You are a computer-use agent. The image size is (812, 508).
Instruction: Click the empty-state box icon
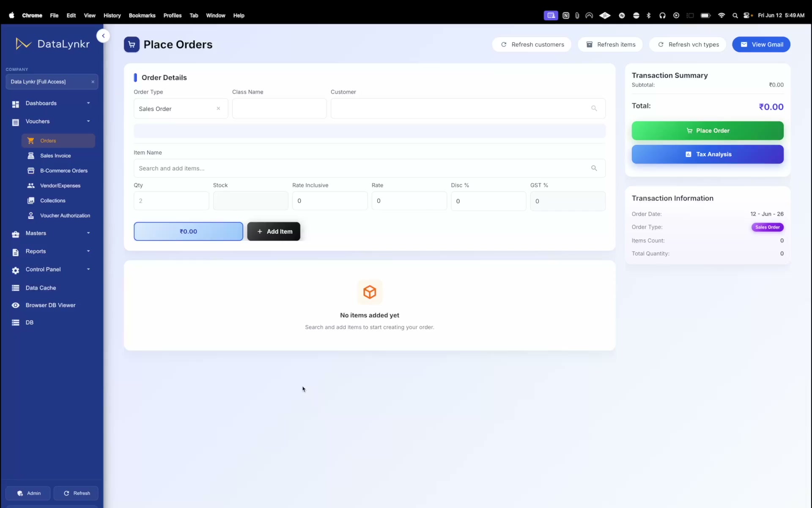coord(370,292)
